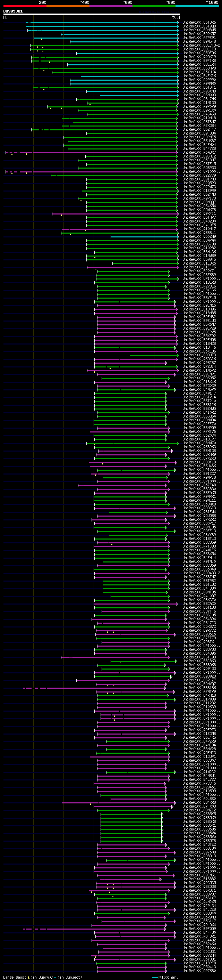Click the red 20% identity legend segment
This screenshot has width=222, height=980.
pyautogui.click(x=25, y=6)
